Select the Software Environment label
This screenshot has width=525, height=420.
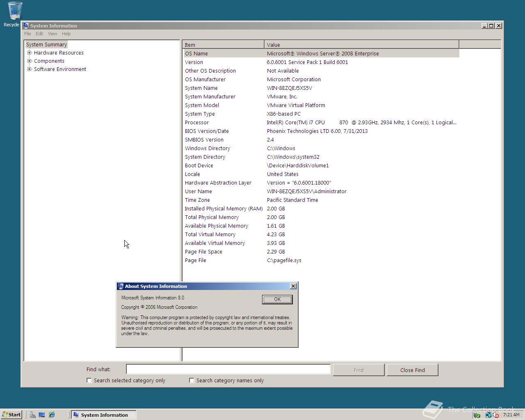click(60, 69)
